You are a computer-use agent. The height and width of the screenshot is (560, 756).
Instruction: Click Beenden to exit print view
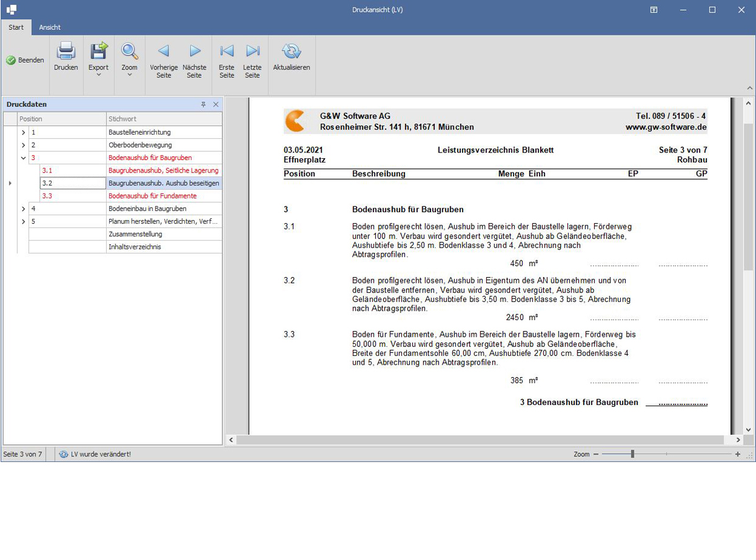point(25,60)
